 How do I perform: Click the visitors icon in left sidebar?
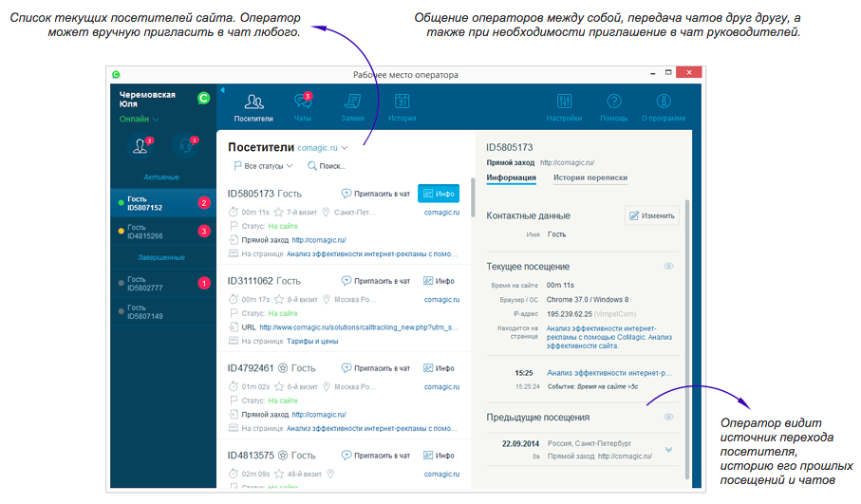[x=140, y=146]
